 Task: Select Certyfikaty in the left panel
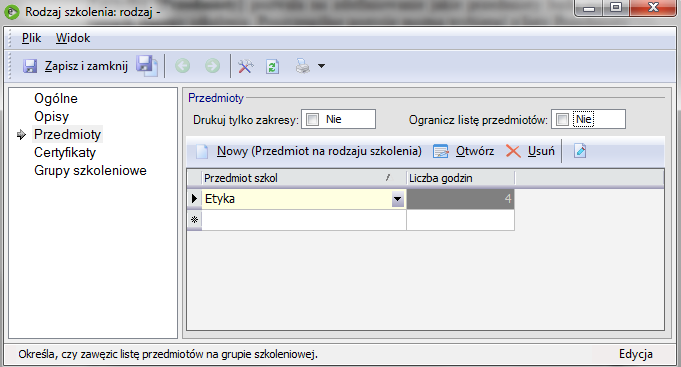tap(65, 152)
